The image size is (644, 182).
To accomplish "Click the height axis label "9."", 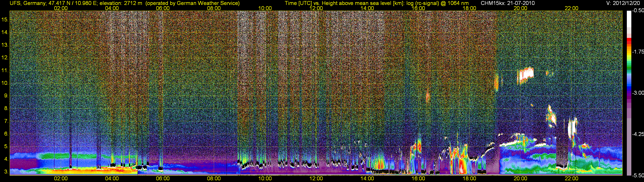I will [x=6, y=96].
